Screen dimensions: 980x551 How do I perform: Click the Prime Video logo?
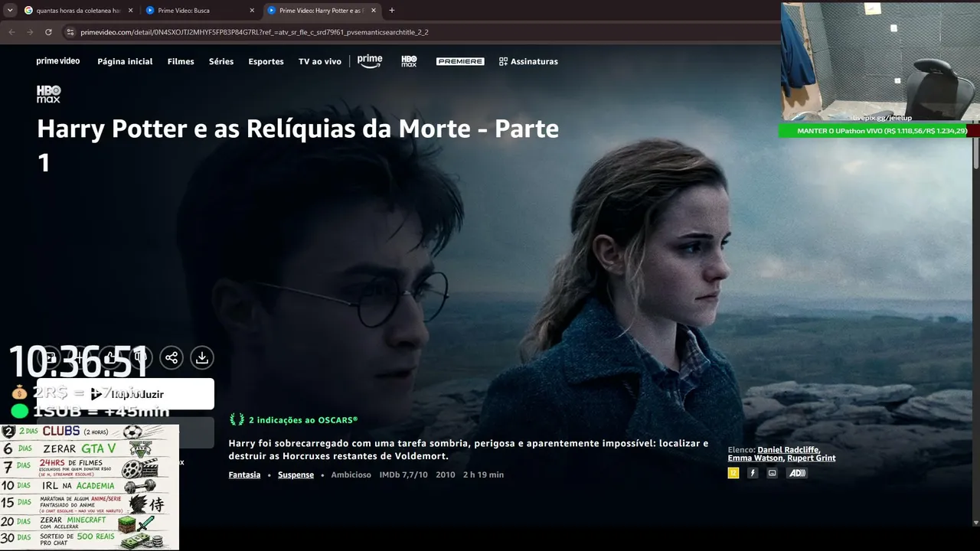point(58,61)
